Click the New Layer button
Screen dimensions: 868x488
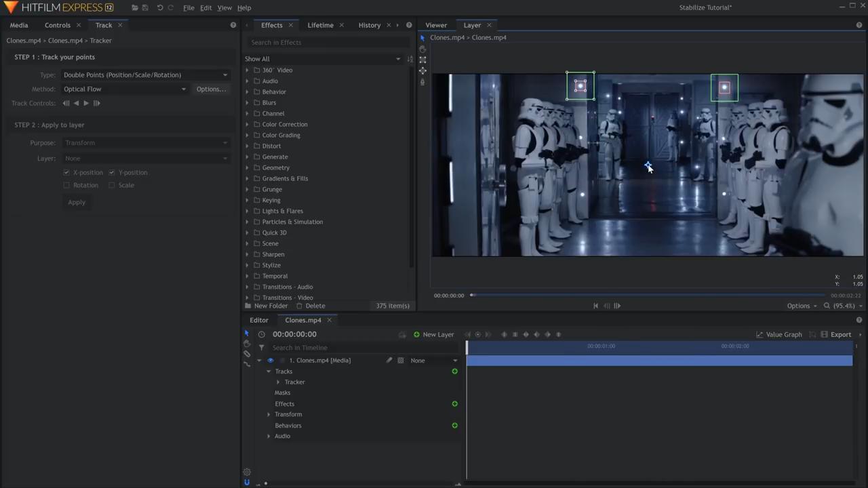tap(433, 334)
